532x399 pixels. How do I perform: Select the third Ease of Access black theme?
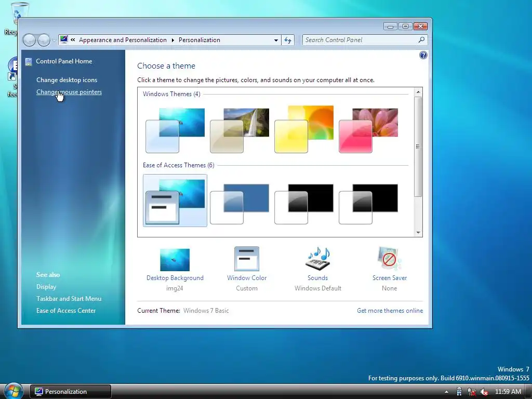pyautogui.click(x=304, y=204)
